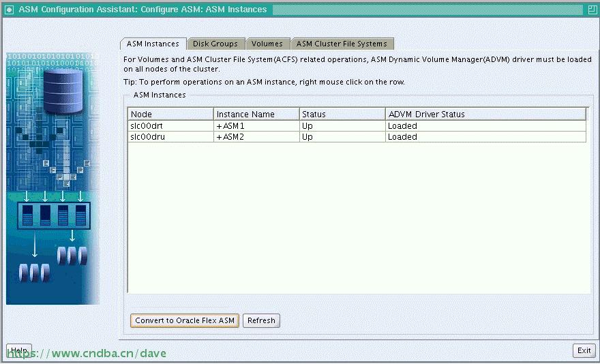Click the +ASM1 instance name cell

pos(256,126)
